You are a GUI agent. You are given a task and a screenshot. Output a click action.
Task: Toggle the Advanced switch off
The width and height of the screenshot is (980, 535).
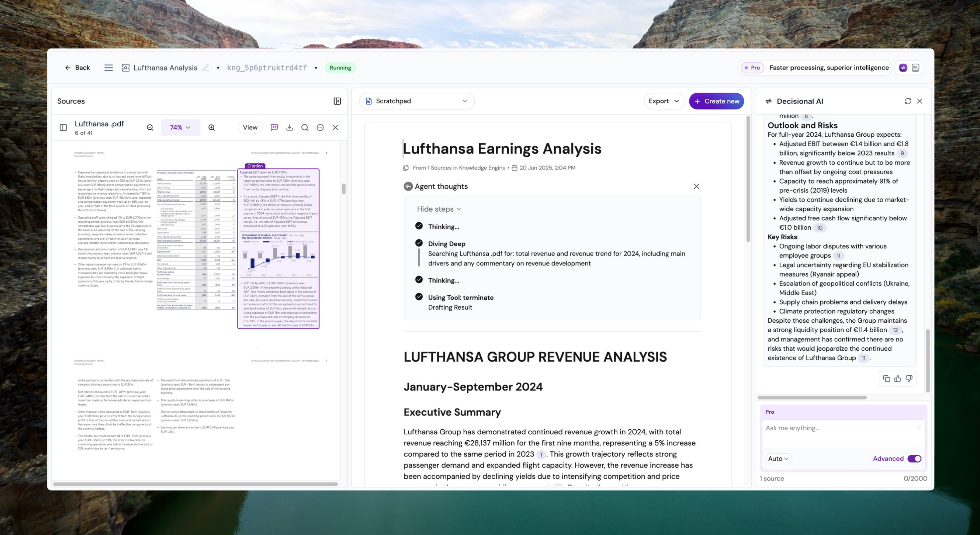[914, 459]
